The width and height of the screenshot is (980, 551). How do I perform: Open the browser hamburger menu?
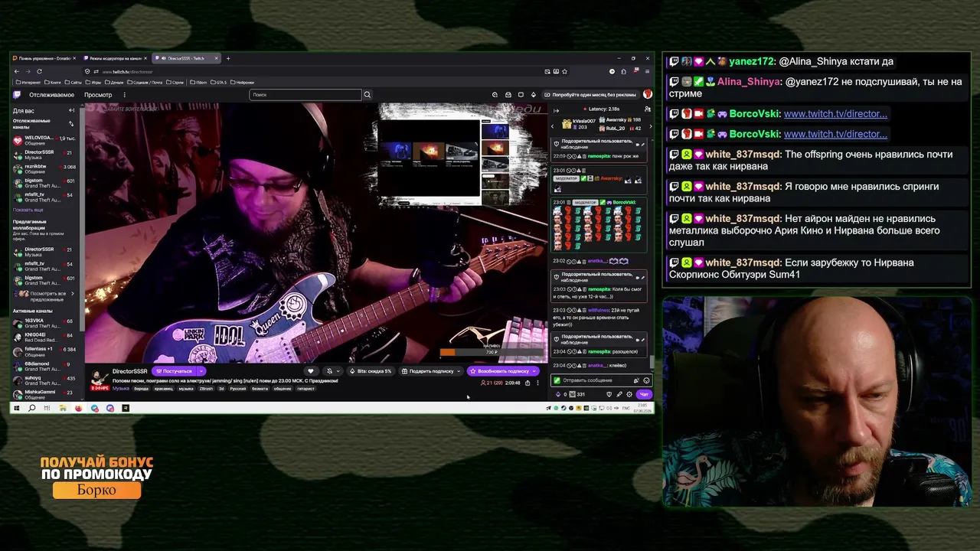(x=648, y=71)
